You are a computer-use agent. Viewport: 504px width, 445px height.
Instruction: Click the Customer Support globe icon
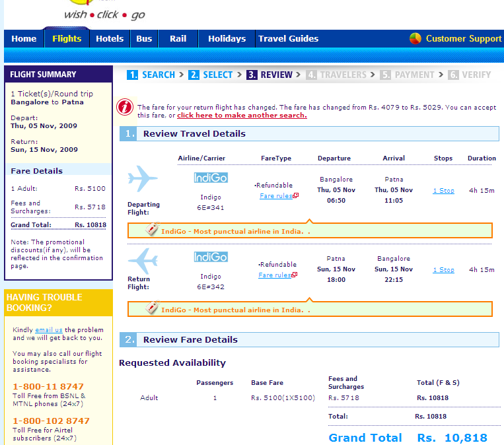click(x=415, y=38)
